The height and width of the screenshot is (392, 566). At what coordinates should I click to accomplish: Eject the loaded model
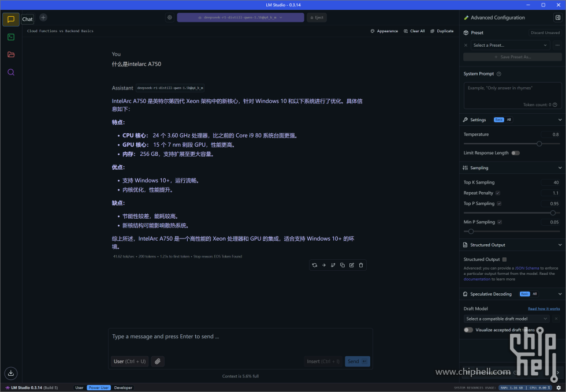[x=316, y=17]
